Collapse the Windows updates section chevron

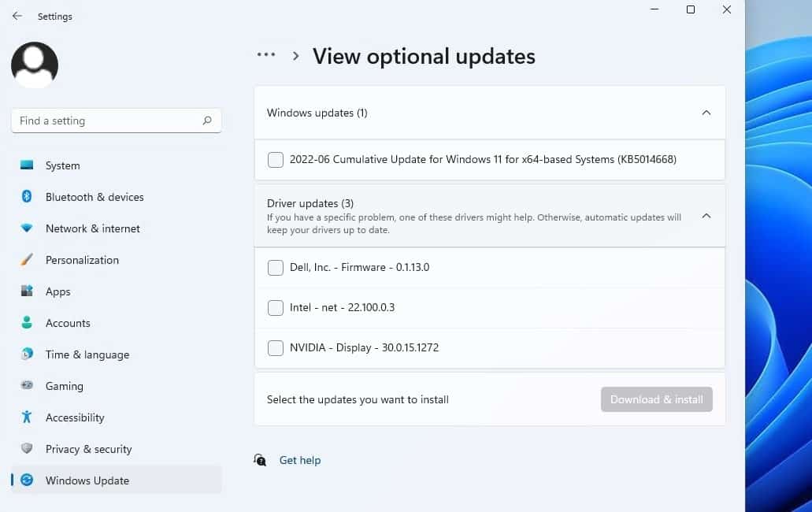click(706, 113)
